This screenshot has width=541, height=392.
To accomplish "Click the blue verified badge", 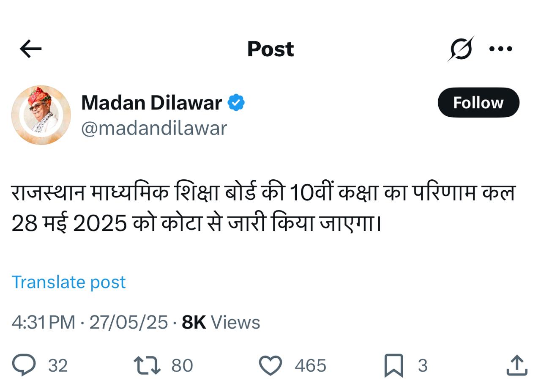I will pyautogui.click(x=236, y=103).
